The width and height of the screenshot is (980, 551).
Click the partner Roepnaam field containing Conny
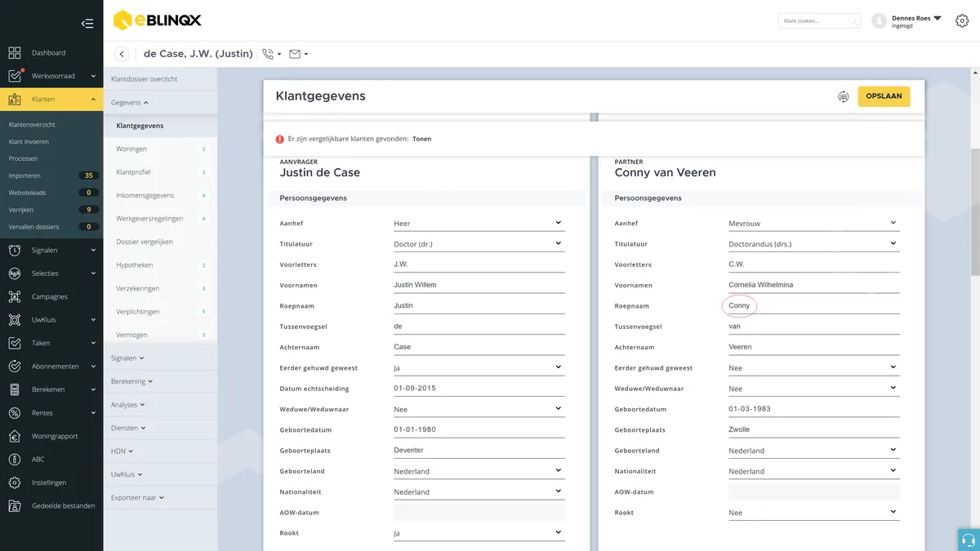click(x=813, y=305)
